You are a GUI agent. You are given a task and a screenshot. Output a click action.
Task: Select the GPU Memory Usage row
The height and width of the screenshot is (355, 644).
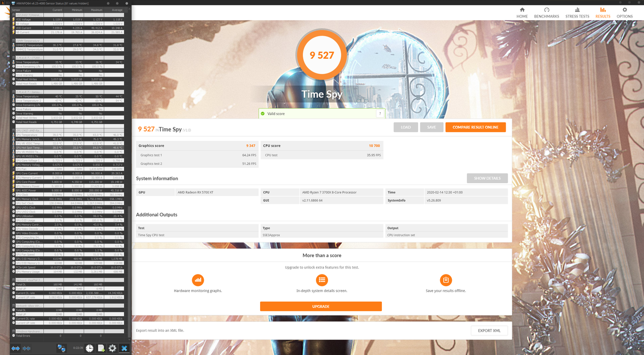tap(68, 272)
